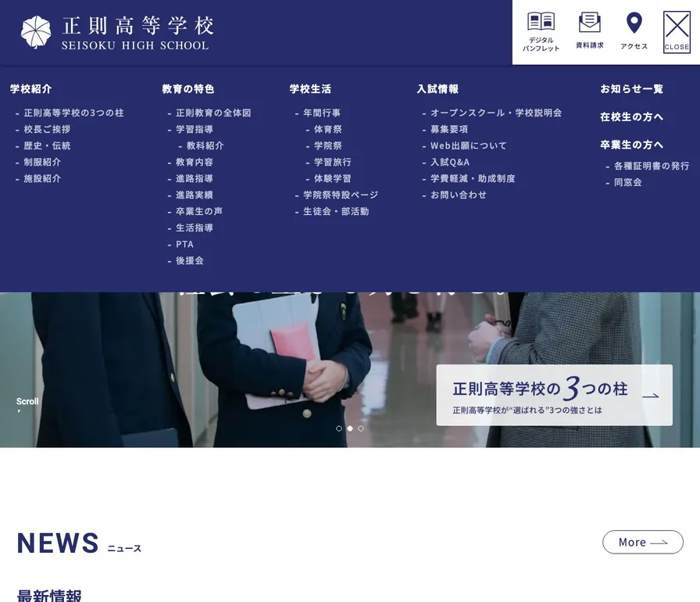
Task: Open 学院祭 sub-link
Action: (x=327, y=145)
